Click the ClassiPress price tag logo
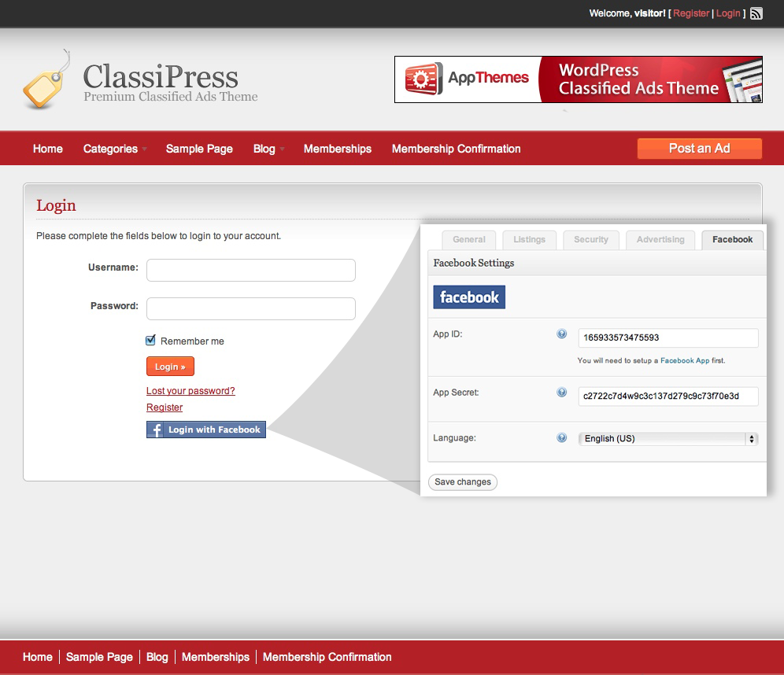The image size is (784, 675). tap(46, 79)
